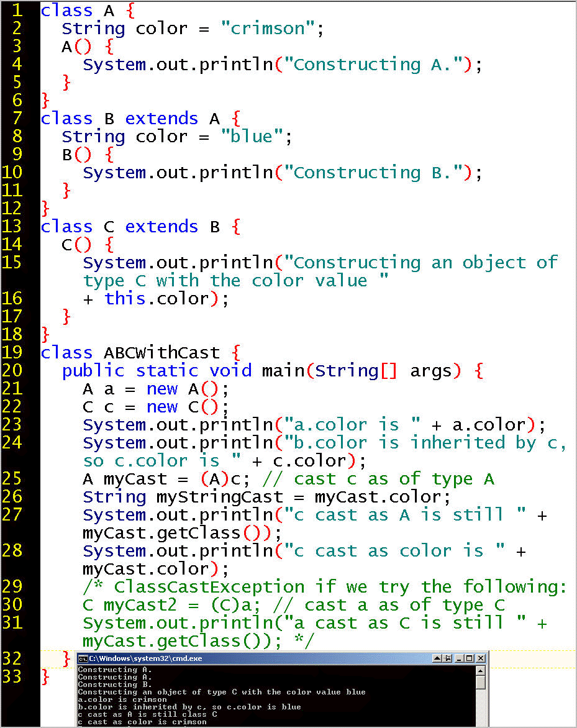Click line number 25 in the gutter
The width and height of the screenshot is (577, 728).
(12, 479)
